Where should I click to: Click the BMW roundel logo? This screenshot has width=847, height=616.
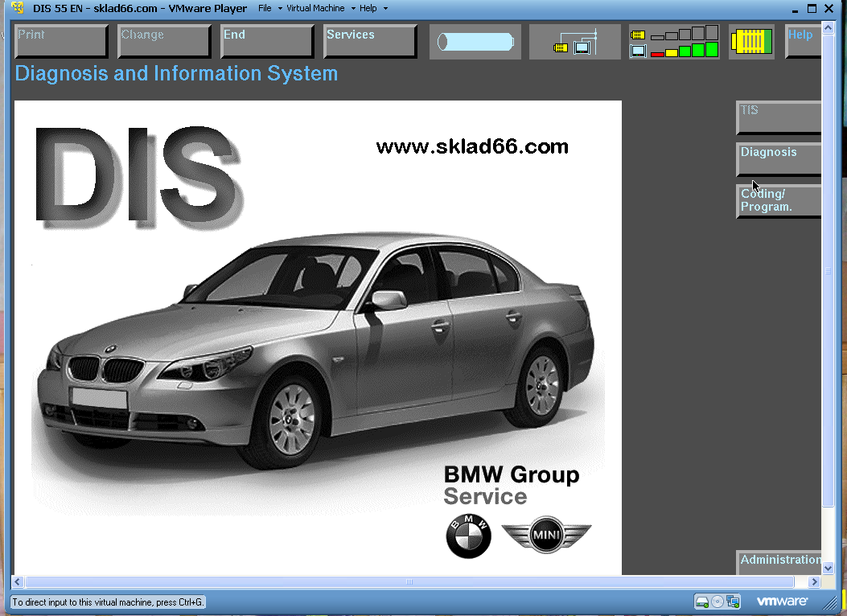[468, 536]
